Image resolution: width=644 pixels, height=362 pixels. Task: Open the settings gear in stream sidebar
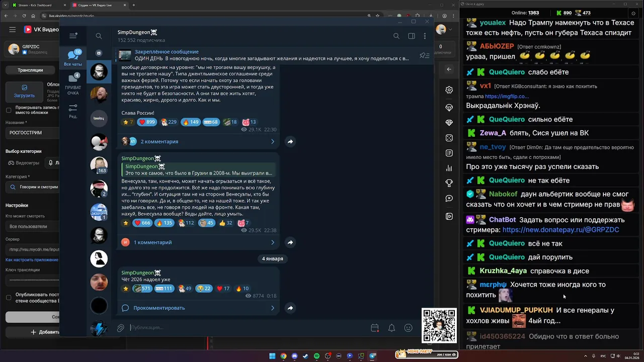pyautogui.click(x=449, y=90)
